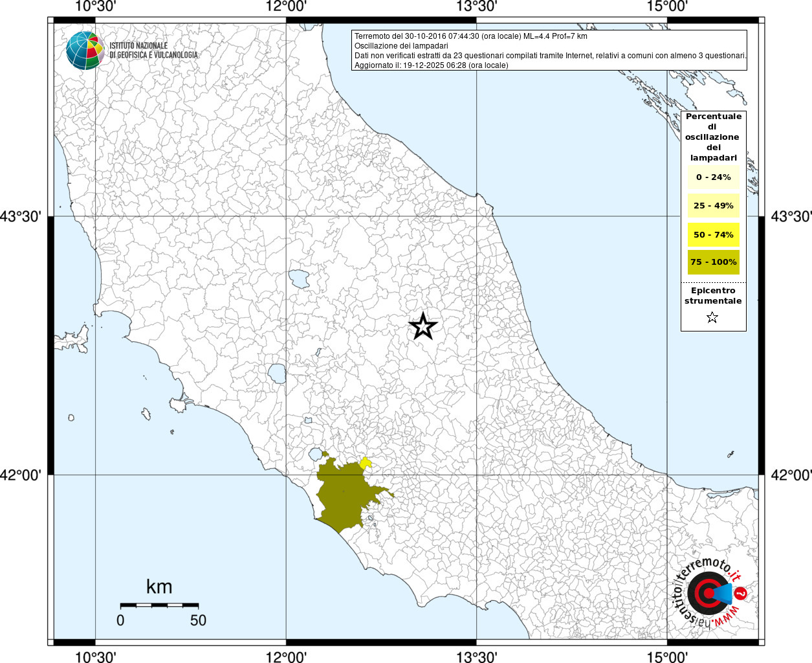Viewport: 812px width, 663px height.
Task: Click the INGV globe logo
Action: 85,51
